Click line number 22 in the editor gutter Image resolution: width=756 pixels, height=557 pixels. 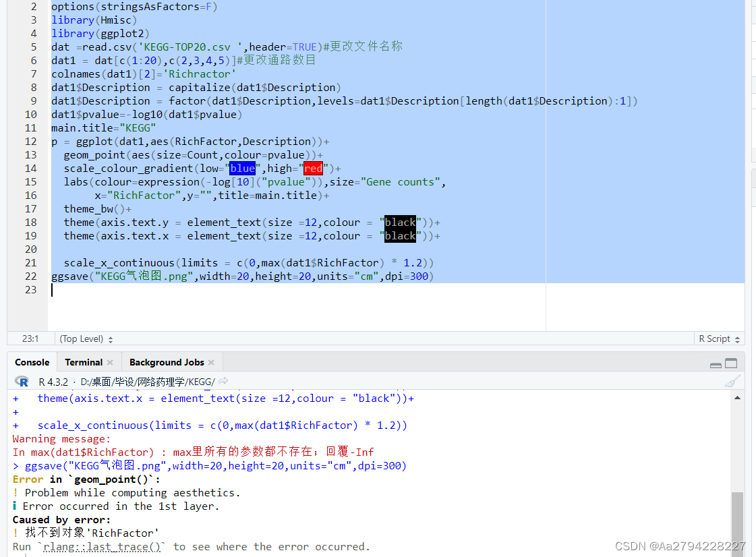click(x=30, y=276)
